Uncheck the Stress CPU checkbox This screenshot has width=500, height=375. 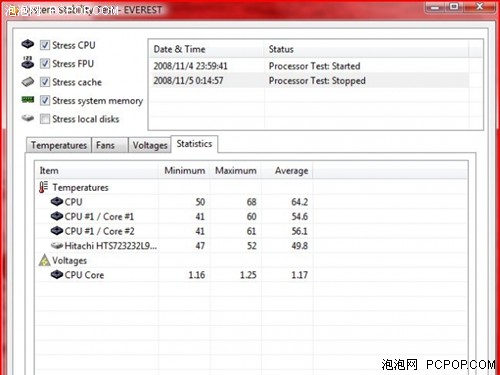(45, 45)
